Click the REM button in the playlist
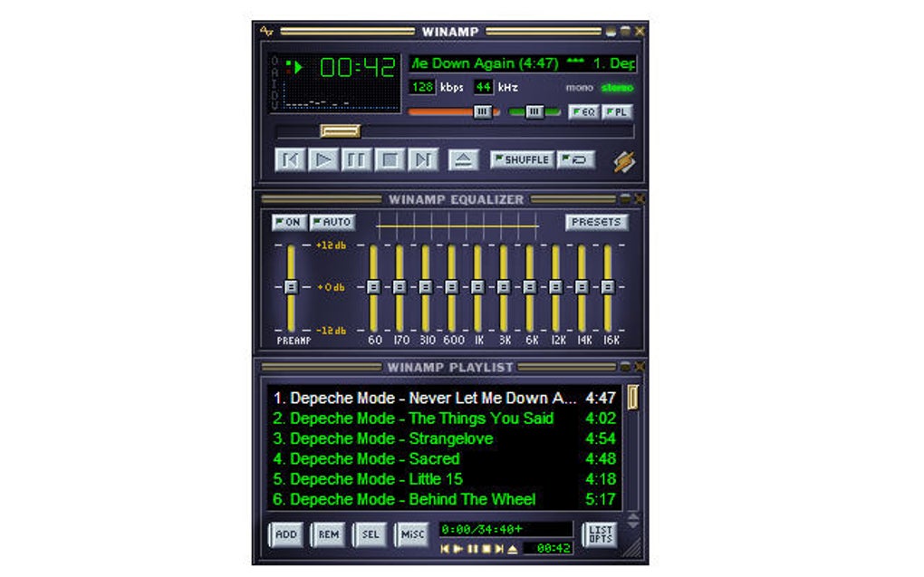The height and width of the screenshot is (577, 924). coord(328,535)
